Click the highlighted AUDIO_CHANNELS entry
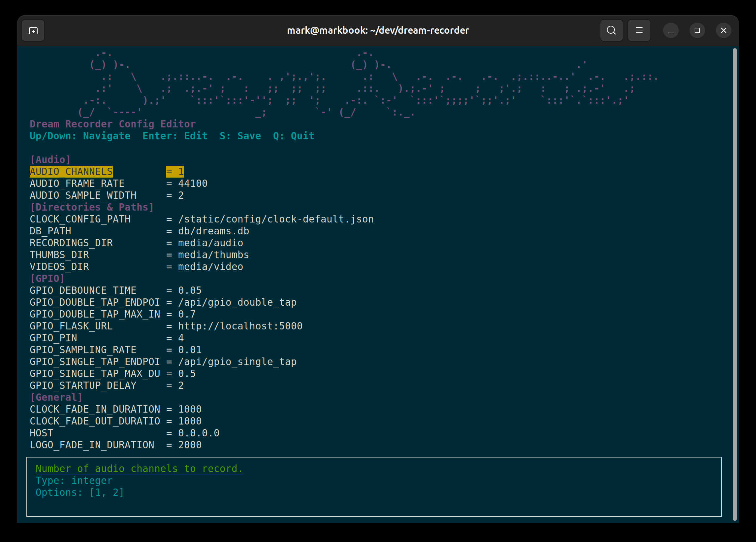756x542 pixels. [x=71, y=171]
